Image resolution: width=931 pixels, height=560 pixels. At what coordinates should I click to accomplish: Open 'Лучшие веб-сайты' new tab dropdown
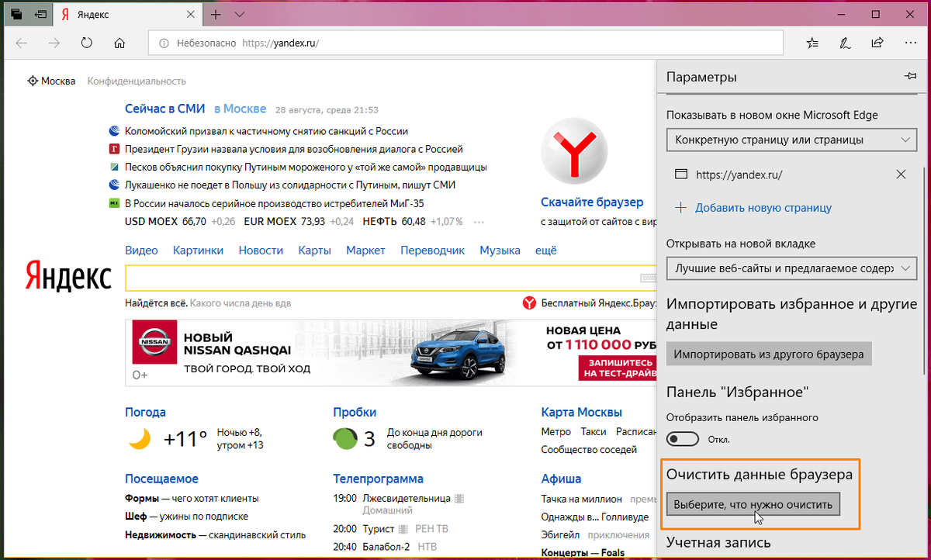point(791,268)
